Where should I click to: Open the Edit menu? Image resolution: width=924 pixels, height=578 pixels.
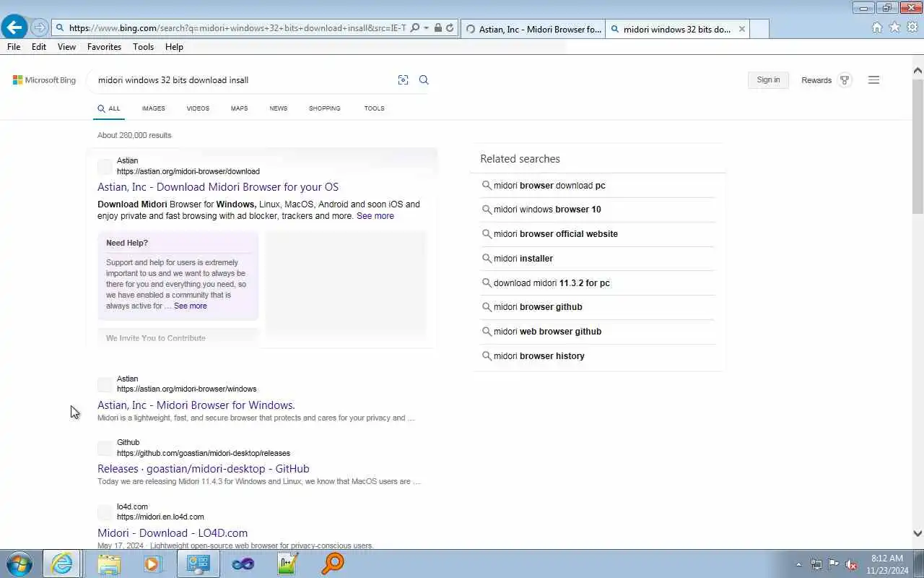(39, 47)
